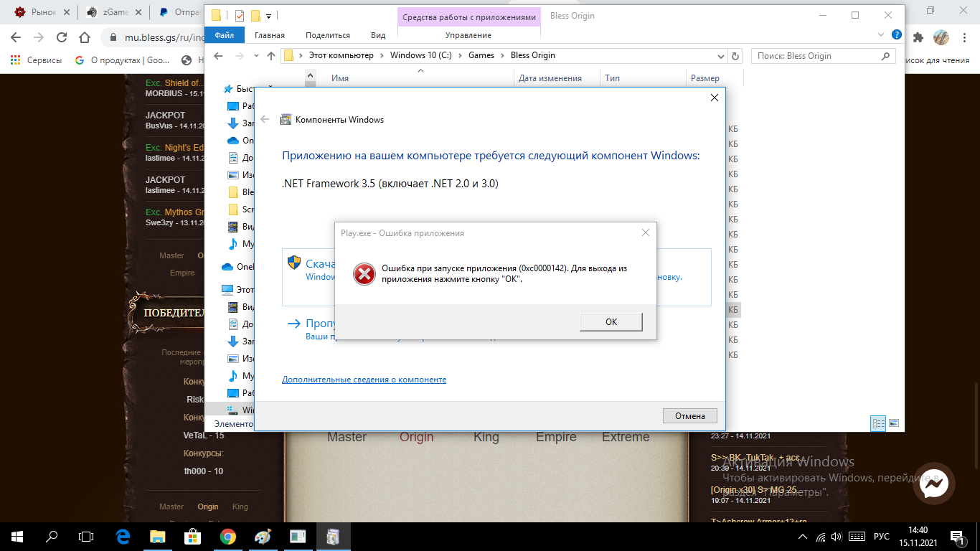Select King server link on webpage

(486, 437)
